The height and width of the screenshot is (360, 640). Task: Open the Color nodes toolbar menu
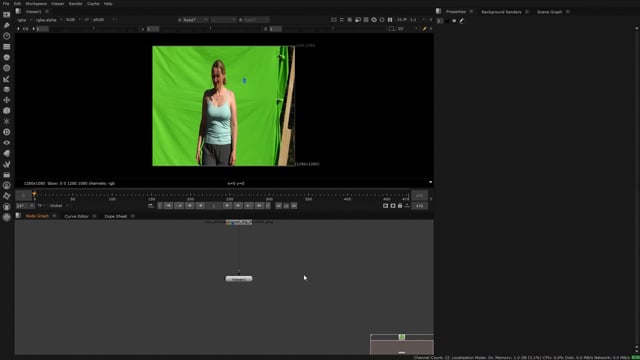pyautogui.click(x=7, y=58)
